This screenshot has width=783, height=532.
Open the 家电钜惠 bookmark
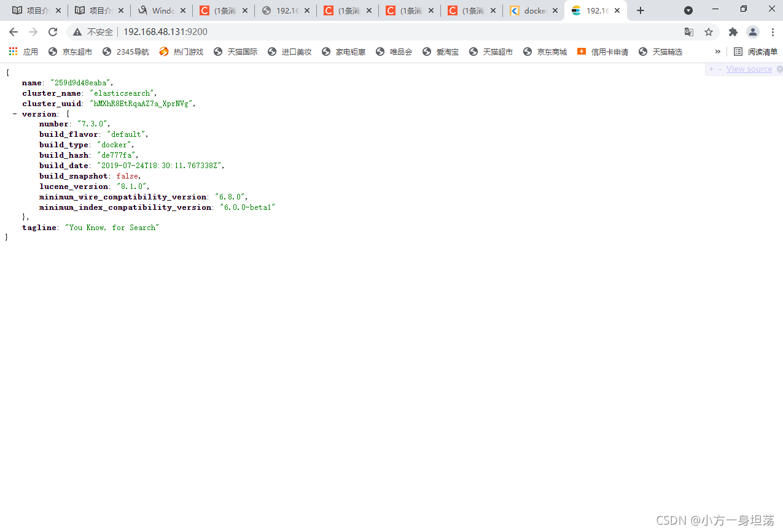point(343,52)
